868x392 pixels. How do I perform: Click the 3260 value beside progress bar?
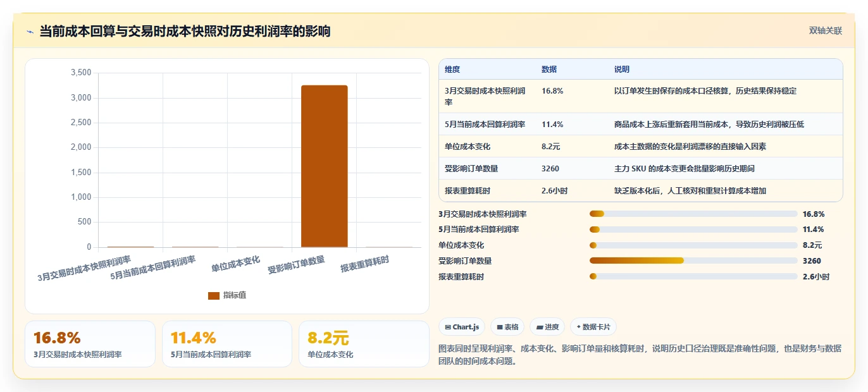pyautogui.click(x=812, y=261)
